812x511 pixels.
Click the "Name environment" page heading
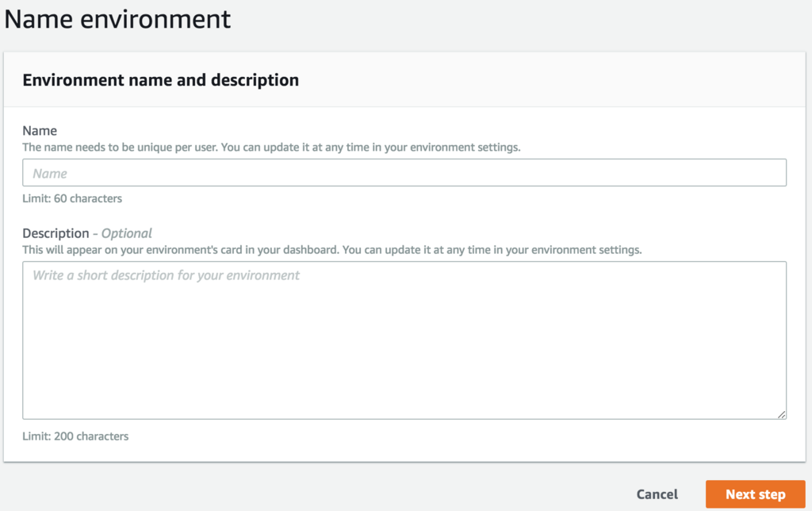[x=118, y=19]
